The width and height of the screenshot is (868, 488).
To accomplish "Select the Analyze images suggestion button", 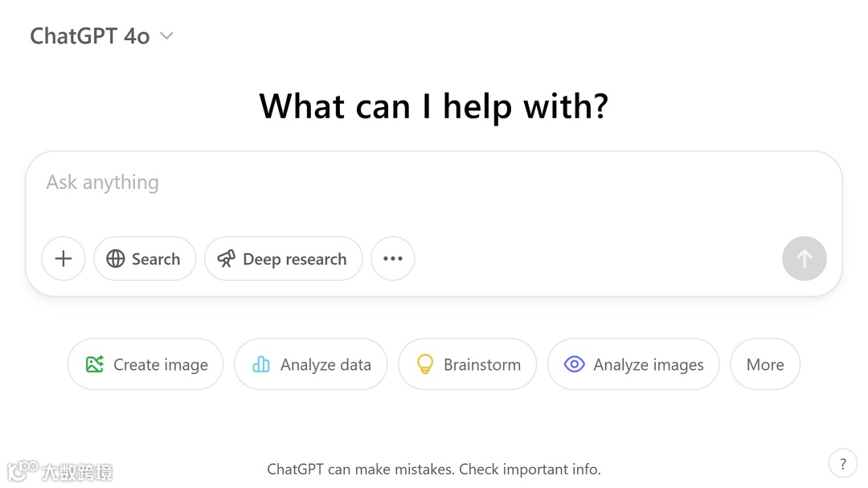I will [633, 364].
